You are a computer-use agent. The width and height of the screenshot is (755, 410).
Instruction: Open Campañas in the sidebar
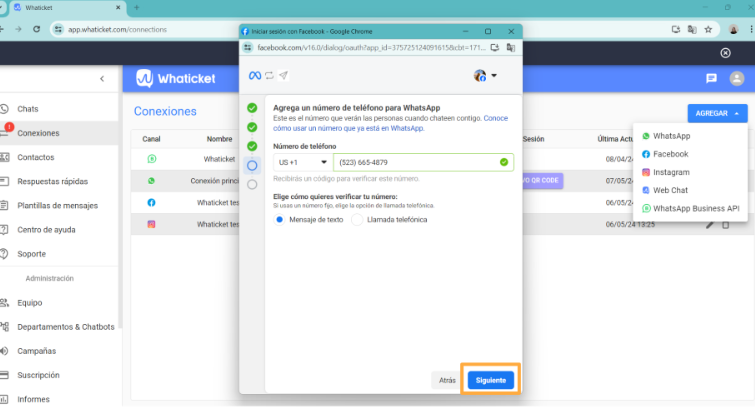pyautogui.click(x=37, y=351)
